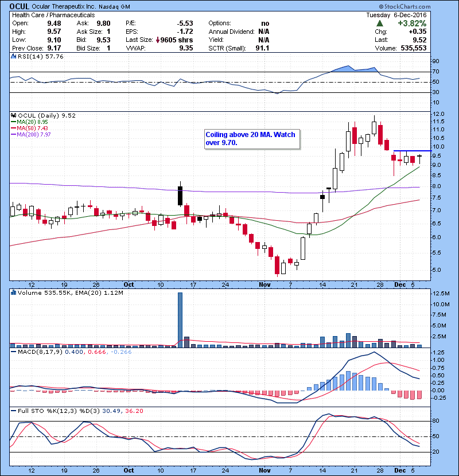Click the MA(50) 7.43 legend entry
The width and height of the screenshot is (459, 476).
point(29,128)
